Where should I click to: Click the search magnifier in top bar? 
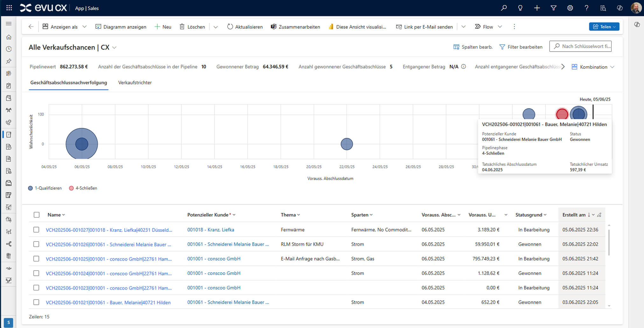(504, 8)
